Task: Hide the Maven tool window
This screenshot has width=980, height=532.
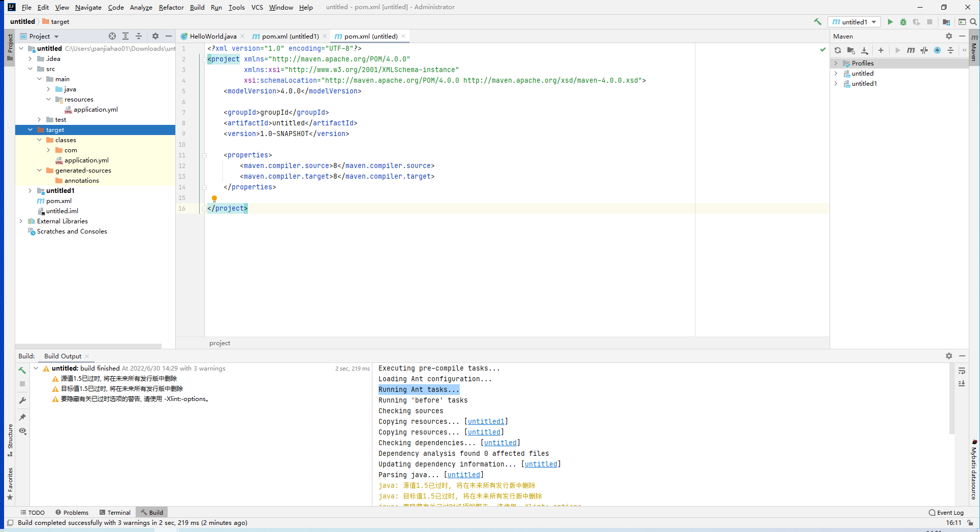Action: click(962, 36)
